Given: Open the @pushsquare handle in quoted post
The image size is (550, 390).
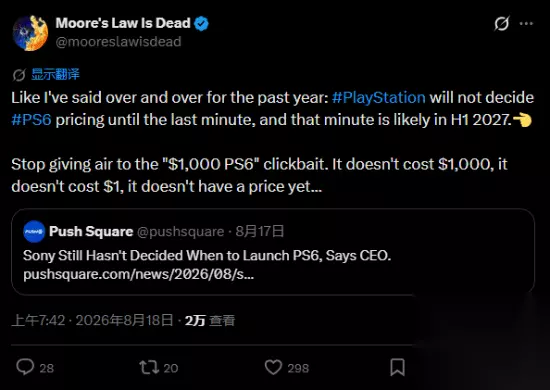Looking at the screenshot, I should [180, 231].
